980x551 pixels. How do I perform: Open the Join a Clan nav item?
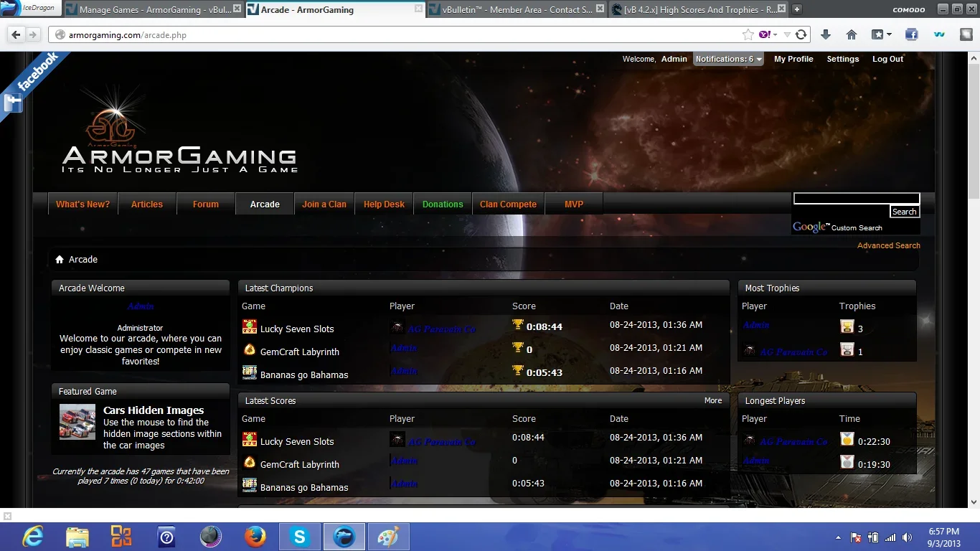pyautogui.click(x=324, y=204)
